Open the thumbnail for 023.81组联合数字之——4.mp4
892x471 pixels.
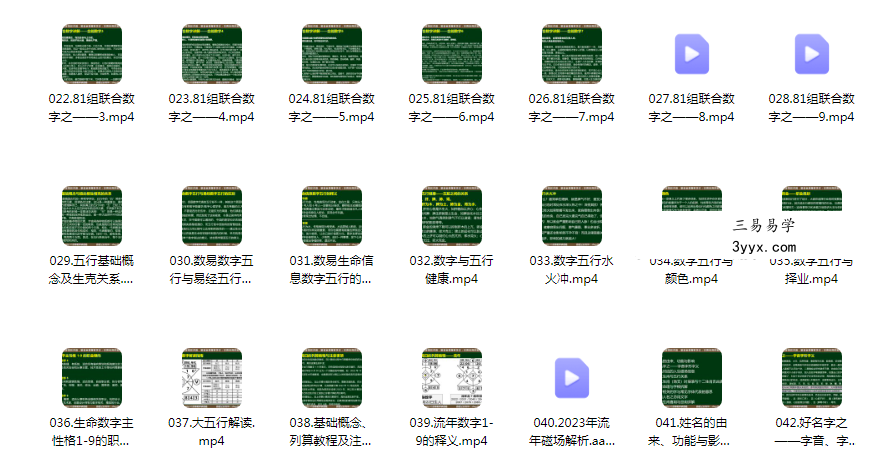point(212,54)
